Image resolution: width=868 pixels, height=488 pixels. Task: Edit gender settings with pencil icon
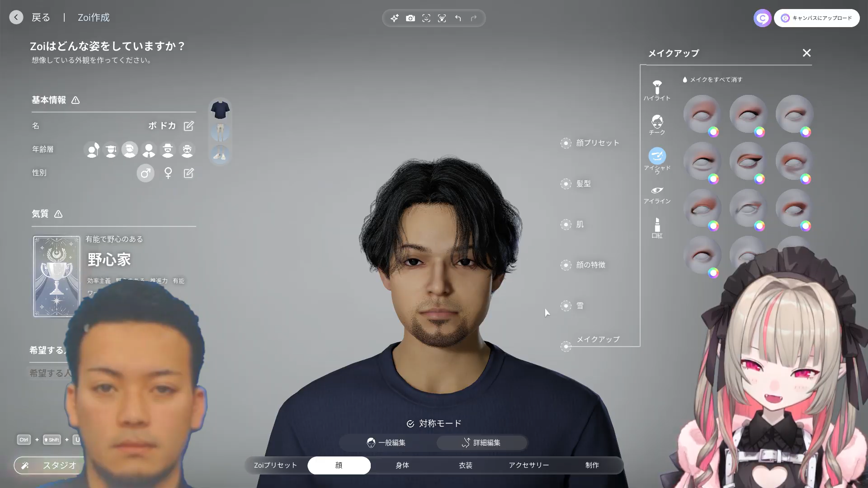189,173
